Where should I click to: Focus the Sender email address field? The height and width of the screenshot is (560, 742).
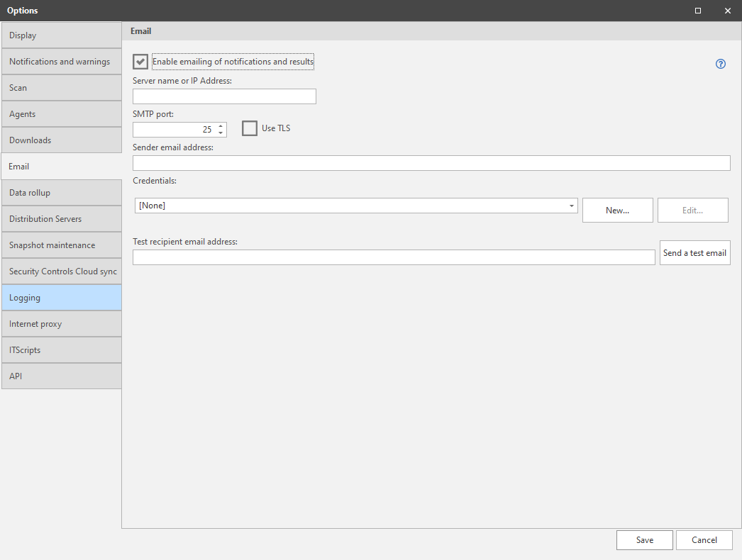pos(431,163)
